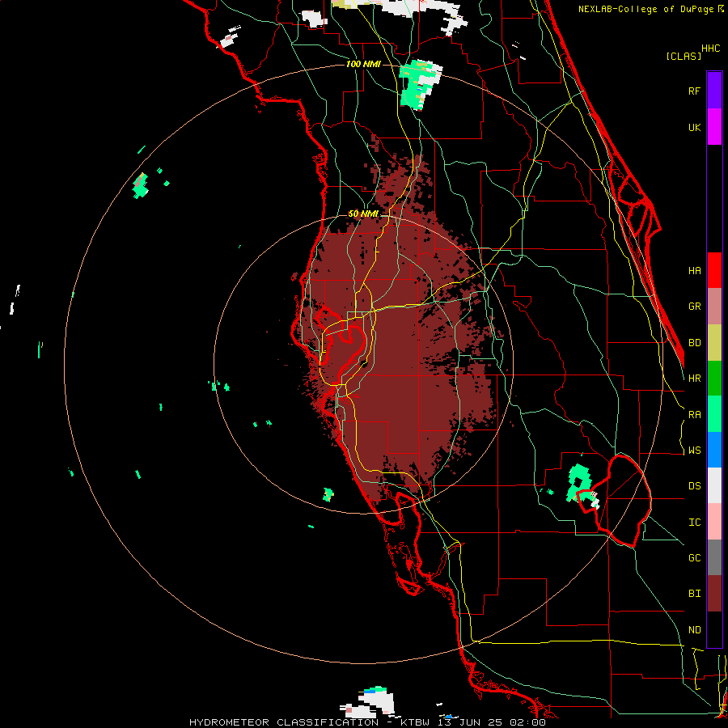The height and width of the screenshot is (728, 728).
Task: Click the 02:00 time stamp
Action: (527, 722)
